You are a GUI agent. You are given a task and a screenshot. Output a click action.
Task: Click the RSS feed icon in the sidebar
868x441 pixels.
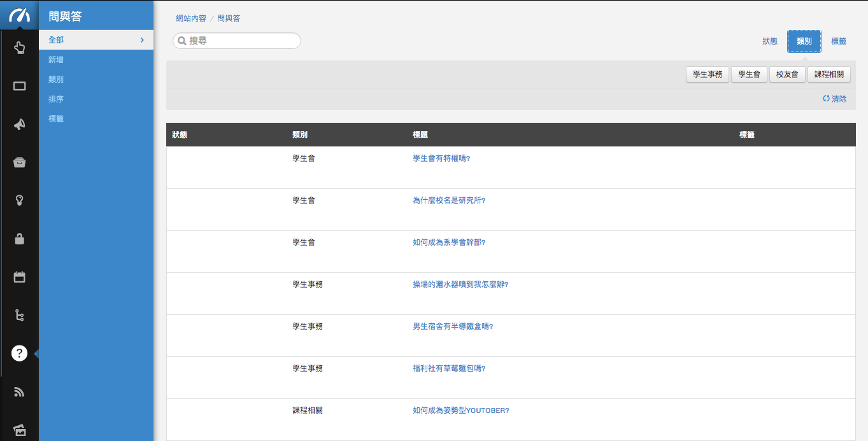[19, 391]
